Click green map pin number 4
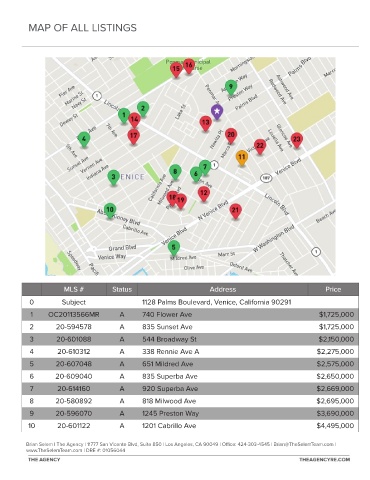 pyautogui.click(x=84, y=139)
